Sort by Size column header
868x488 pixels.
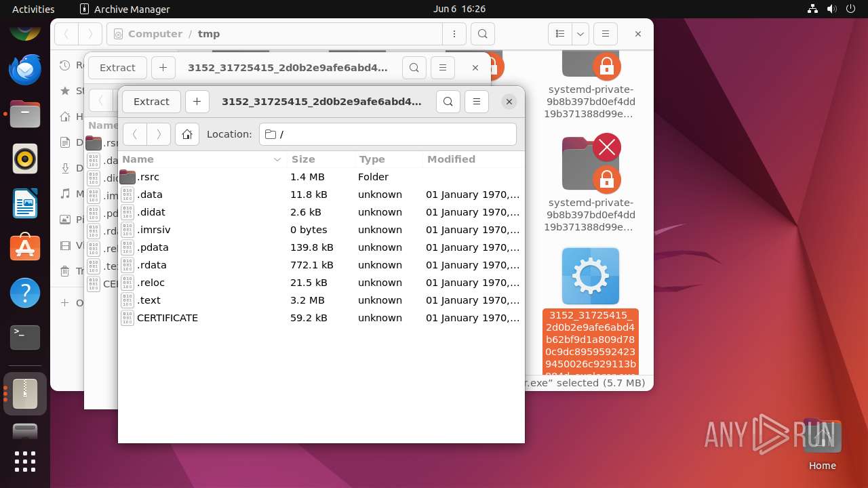[x=321, y=159]
